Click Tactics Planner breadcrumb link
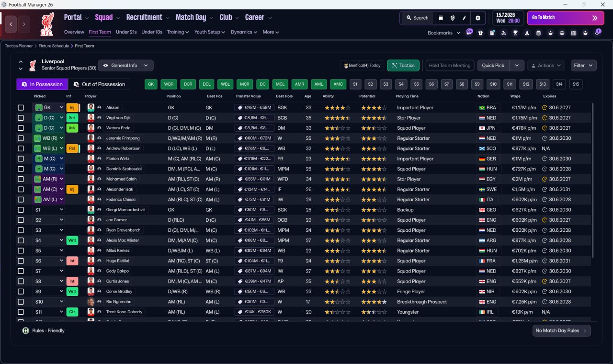The width and height of the screenshot is (613, 364). pyautogui.click(x=19, y=46)
